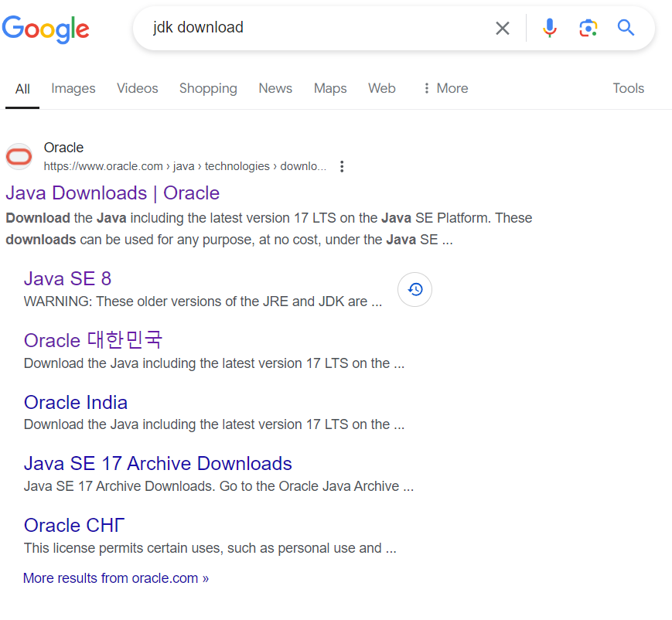Click the Google logo

click(x=46, y=29)
